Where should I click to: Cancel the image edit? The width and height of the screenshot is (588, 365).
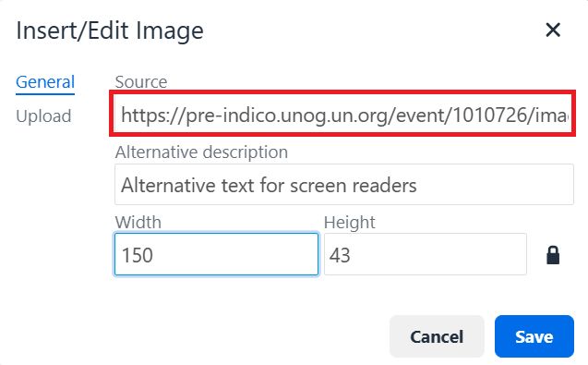[437, 336]
